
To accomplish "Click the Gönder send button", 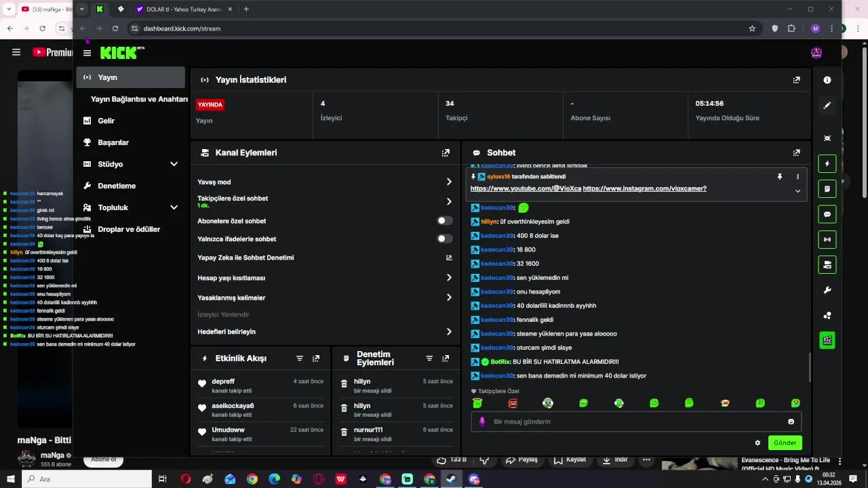I will (785, 443).
